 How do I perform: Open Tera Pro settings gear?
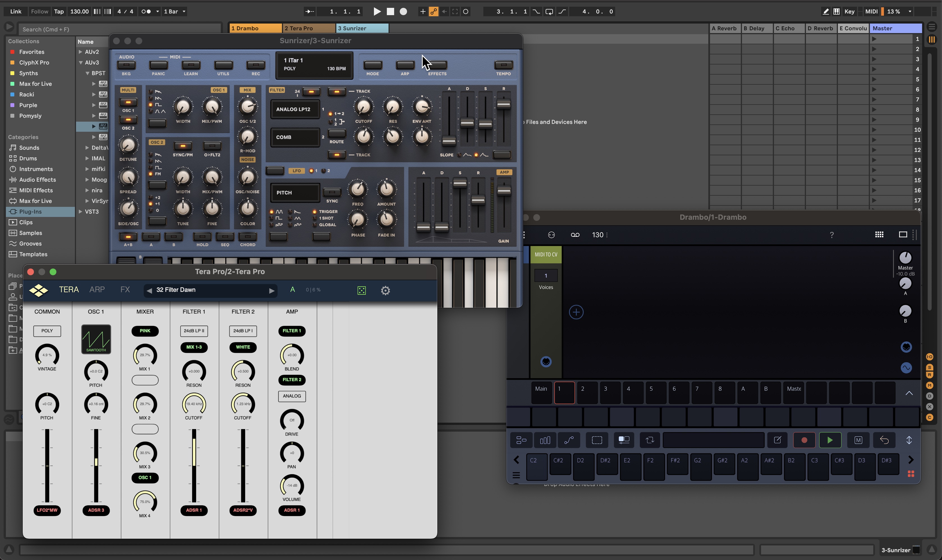(x=385, y=290)
